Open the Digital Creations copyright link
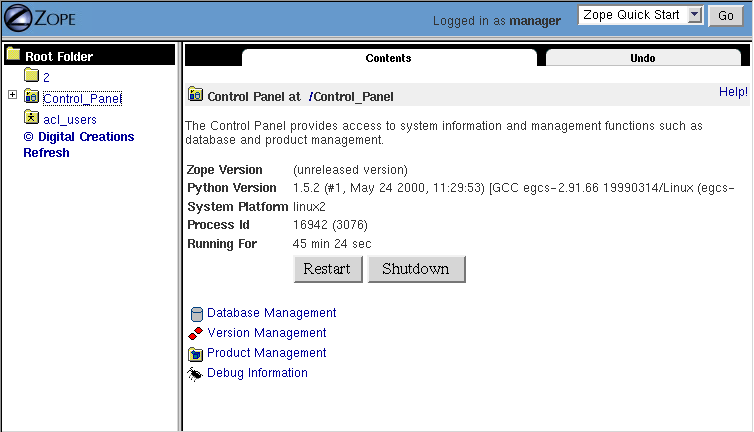The image size is (754, 432). click(x=78, y=137)
